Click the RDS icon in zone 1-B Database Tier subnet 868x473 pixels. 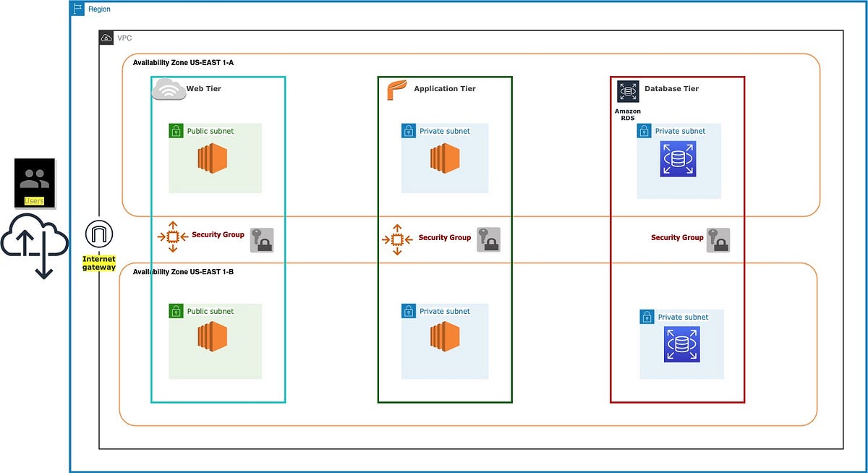pos(681,344)
